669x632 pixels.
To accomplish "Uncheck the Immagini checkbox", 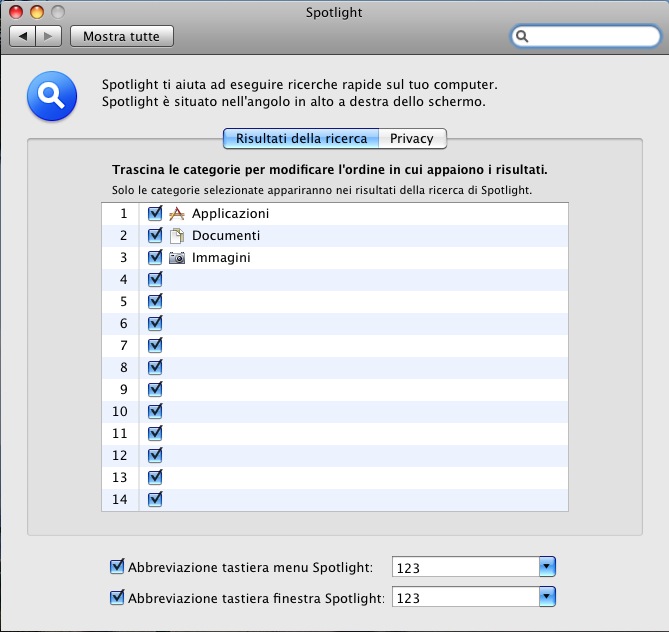I will click(x=155, y=257).
